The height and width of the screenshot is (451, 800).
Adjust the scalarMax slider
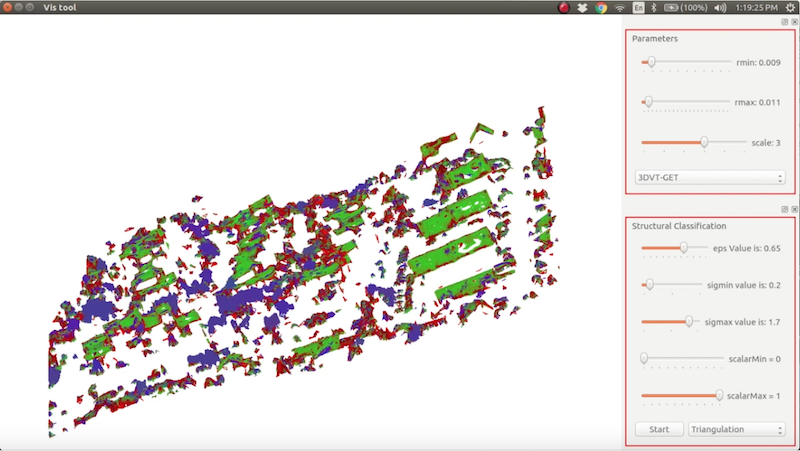pyautogui.click(x=682, y=395)
